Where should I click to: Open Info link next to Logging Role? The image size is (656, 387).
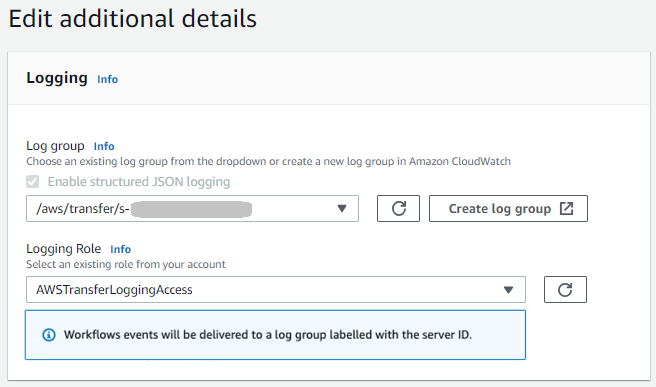pyautogui.click(x=120, y=249)
